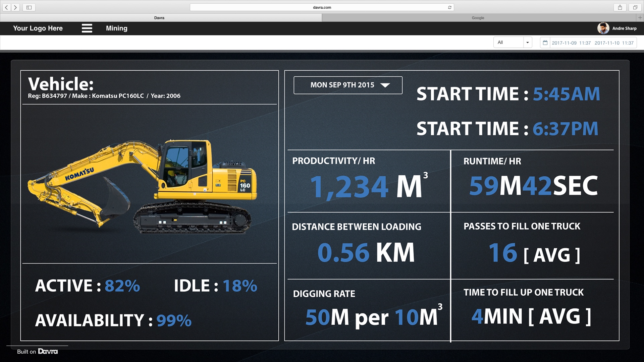Click the 16 [ AVG ] passes value

(x=534, y=253)
